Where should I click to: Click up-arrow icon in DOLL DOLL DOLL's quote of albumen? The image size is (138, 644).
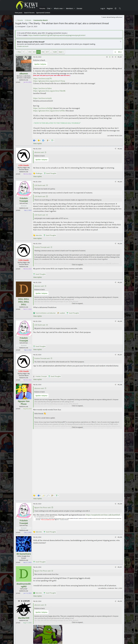tap(45, 286)
